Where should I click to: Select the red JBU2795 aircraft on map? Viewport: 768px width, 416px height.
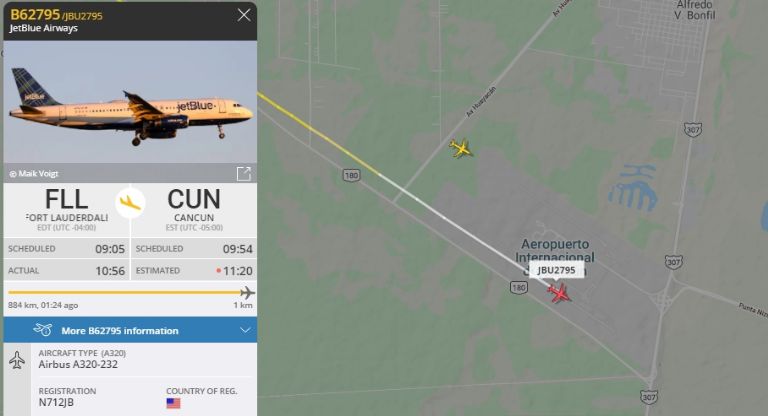559,293
